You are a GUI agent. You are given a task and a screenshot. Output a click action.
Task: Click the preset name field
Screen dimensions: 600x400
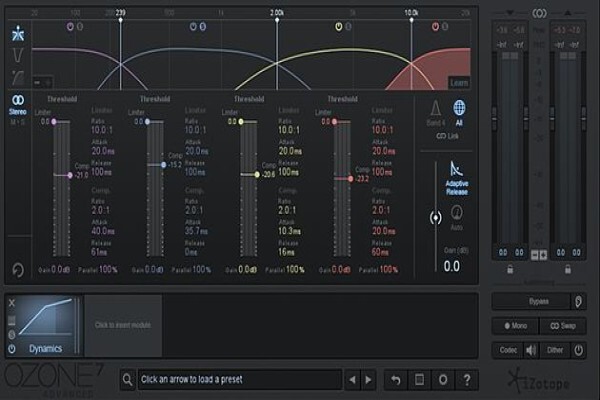pos(240,380)
